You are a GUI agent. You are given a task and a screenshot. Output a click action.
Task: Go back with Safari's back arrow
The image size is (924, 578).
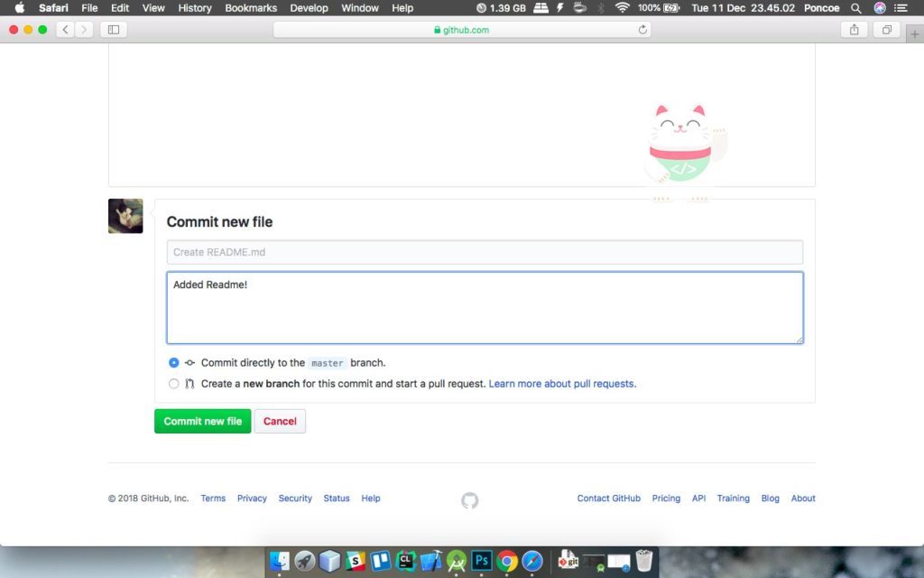point(66,30)
